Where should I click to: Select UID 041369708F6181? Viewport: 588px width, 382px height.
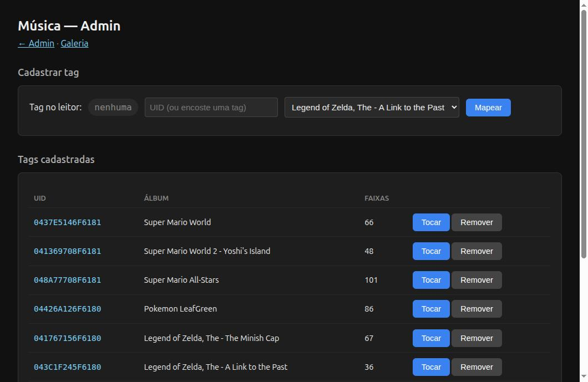click(x=68, y=251)
